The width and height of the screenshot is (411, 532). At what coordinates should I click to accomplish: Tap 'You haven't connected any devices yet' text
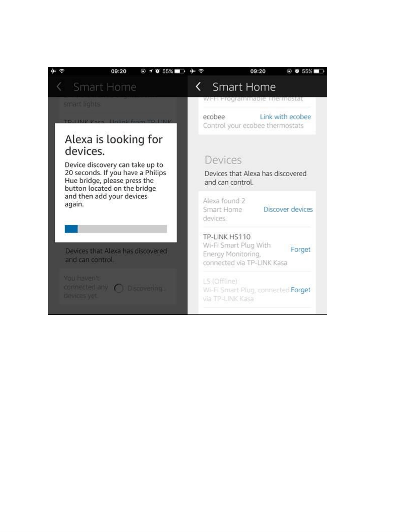point(86,287)
